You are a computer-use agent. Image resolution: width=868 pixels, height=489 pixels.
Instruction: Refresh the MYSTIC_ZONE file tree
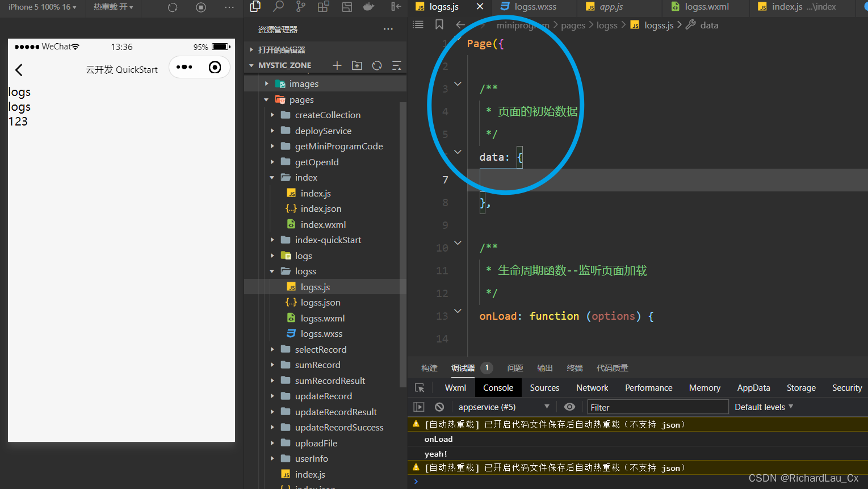(377, 65)
